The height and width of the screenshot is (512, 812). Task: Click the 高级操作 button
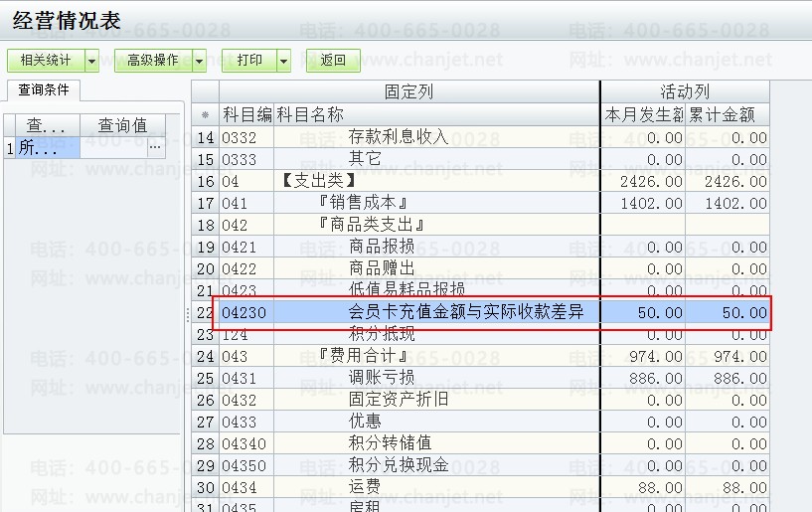click(x=152, y=61)
